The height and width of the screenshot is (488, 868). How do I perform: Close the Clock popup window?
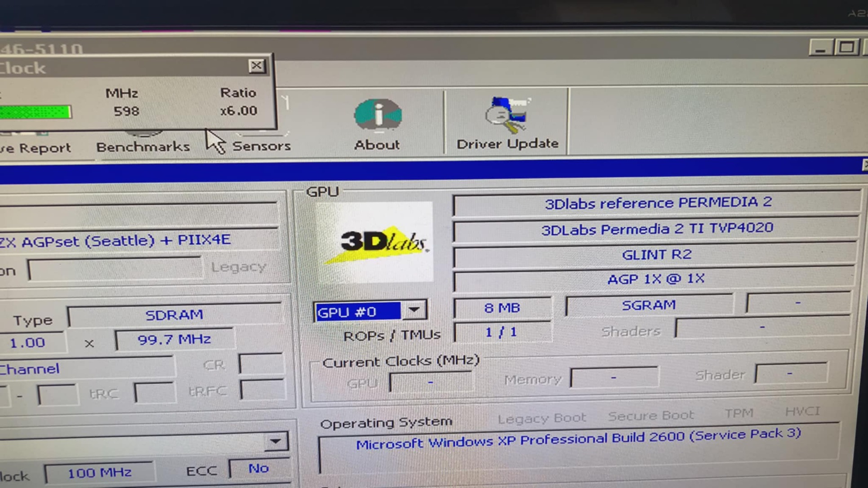(256, 66)
